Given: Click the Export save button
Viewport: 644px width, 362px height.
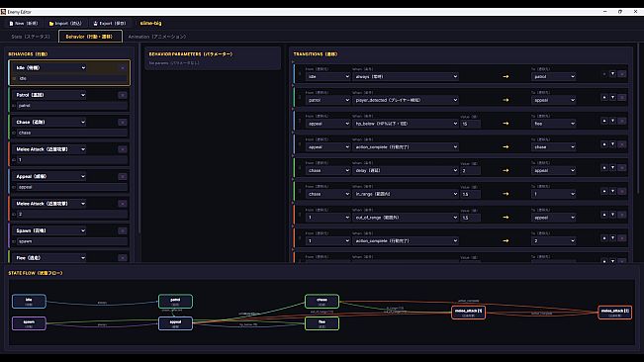Looking at the screenshot, I should click(110, 24).
